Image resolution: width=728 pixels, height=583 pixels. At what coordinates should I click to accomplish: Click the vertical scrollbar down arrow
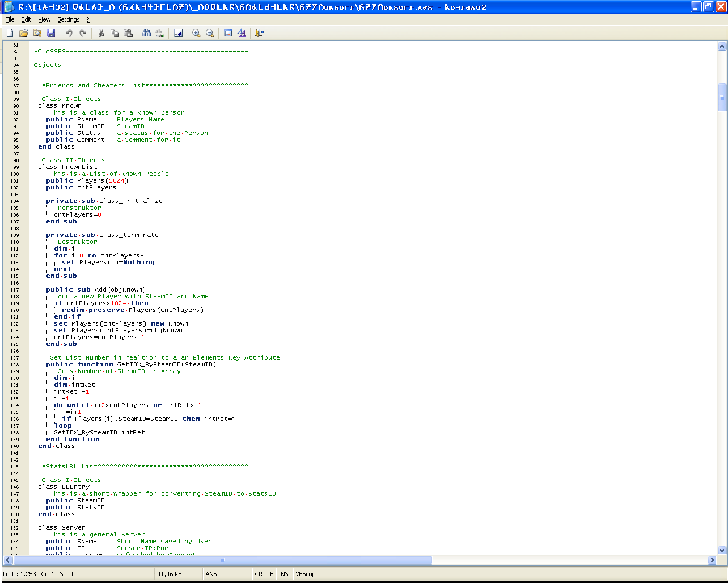pos(722,550)
